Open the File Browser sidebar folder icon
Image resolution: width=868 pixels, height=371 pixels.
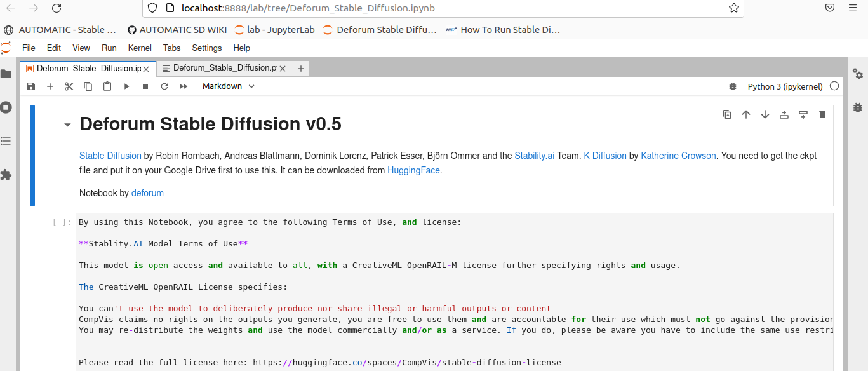6,74
